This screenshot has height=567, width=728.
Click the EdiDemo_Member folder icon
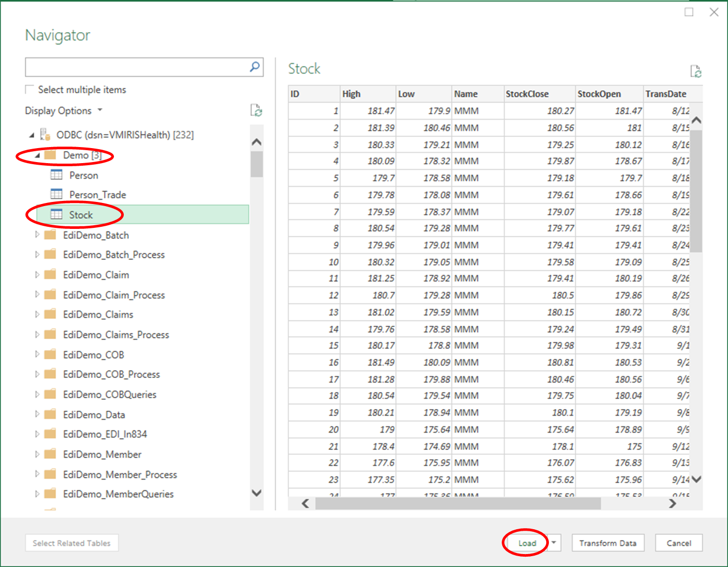pos(50,454)
